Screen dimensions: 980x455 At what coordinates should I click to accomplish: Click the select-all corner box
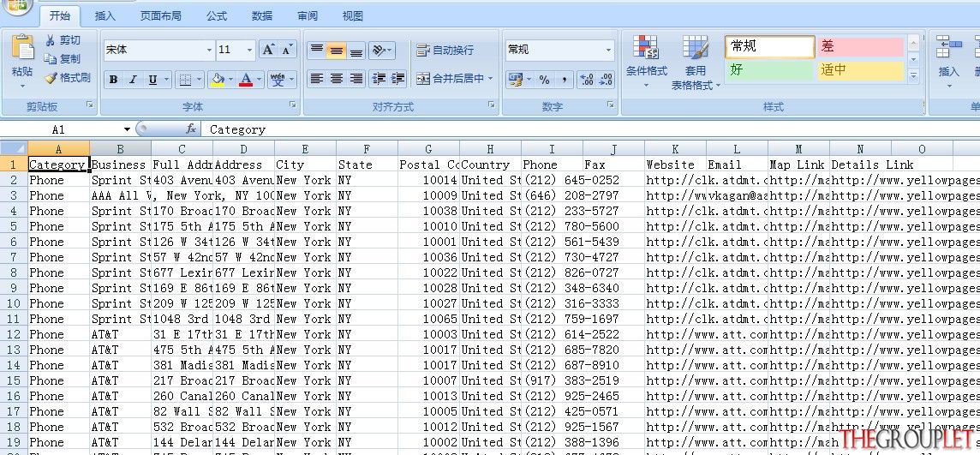[x=14, y=149]
